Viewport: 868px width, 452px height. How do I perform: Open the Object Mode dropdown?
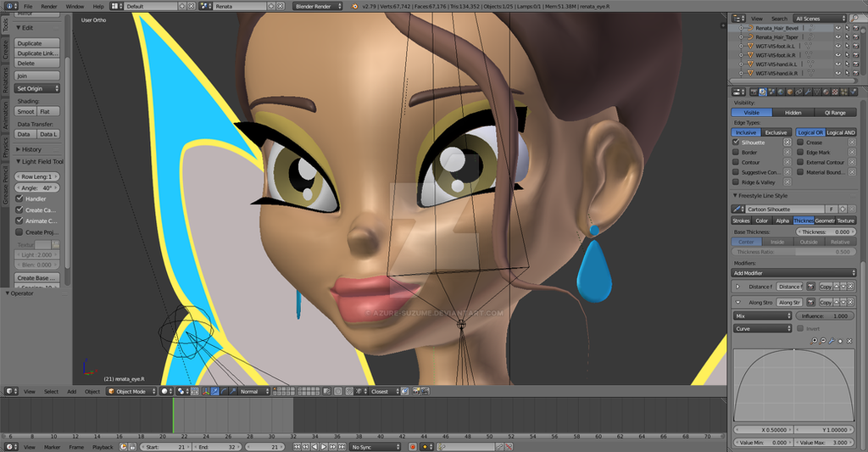point(131,391)
